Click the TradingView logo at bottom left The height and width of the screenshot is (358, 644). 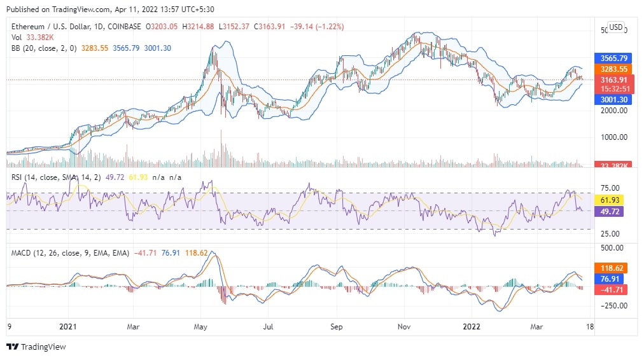click(x=36, y=347)
